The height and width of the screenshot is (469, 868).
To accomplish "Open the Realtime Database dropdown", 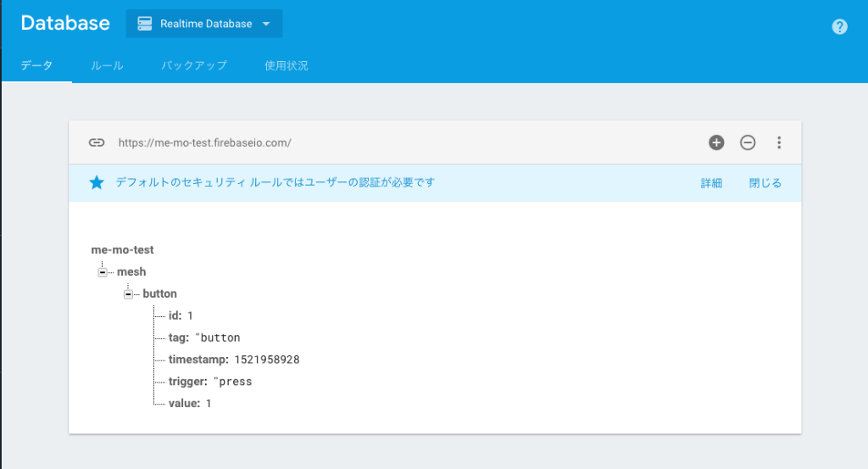I will pos(204,24).
